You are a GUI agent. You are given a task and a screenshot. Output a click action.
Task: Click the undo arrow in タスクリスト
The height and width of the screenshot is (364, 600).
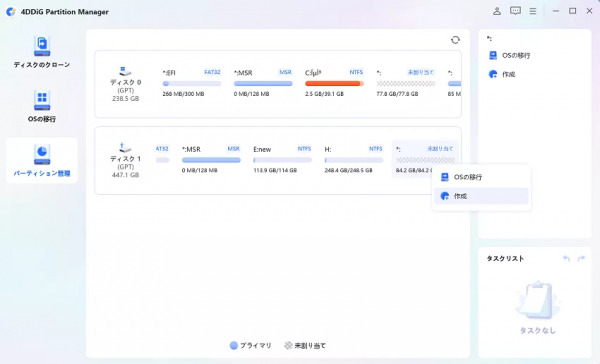tap(566, 258)
